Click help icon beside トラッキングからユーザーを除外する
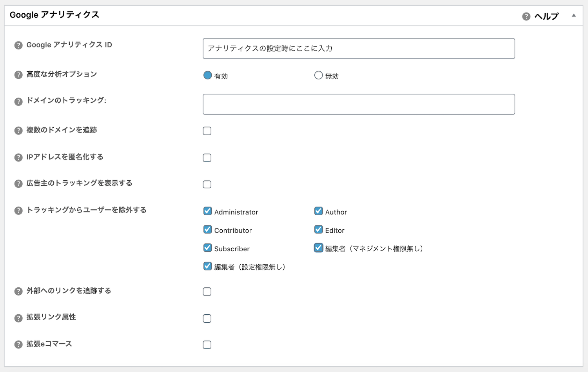 coord(18,211)
